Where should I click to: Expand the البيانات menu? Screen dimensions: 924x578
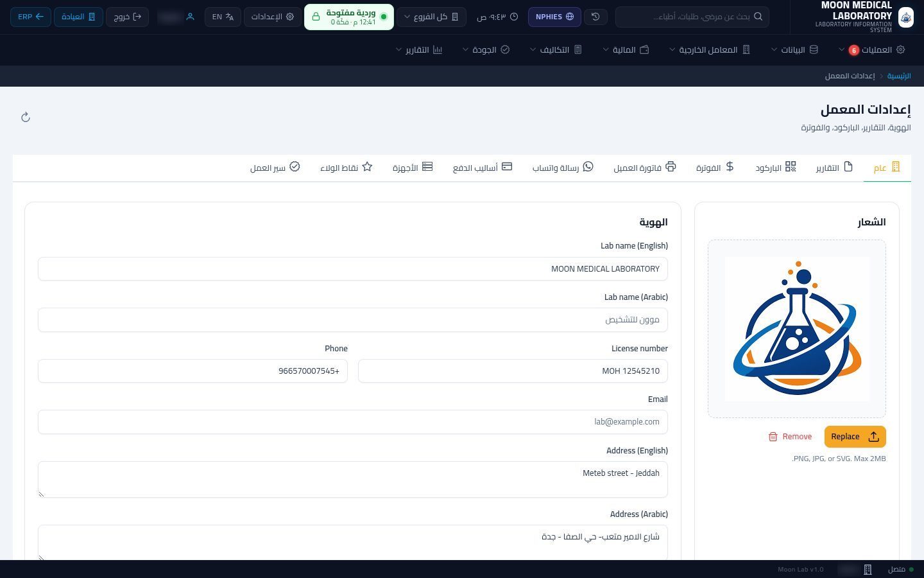pos(794,49)
